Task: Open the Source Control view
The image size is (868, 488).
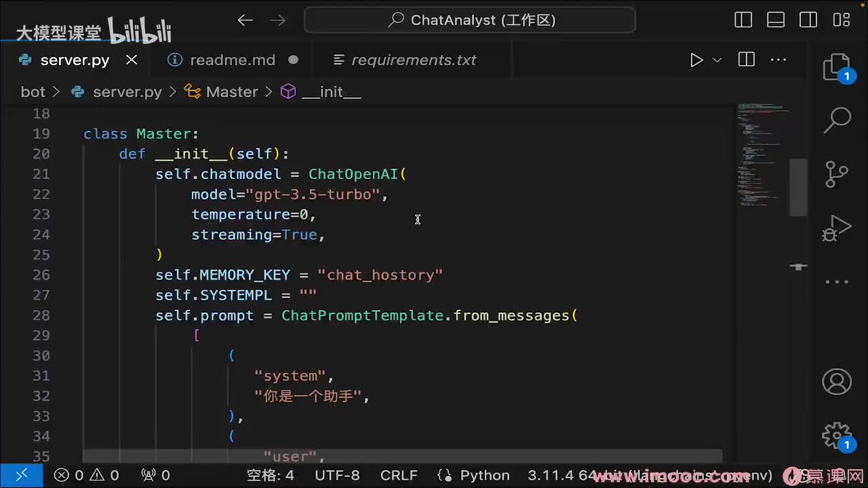Action: [837, 174]
